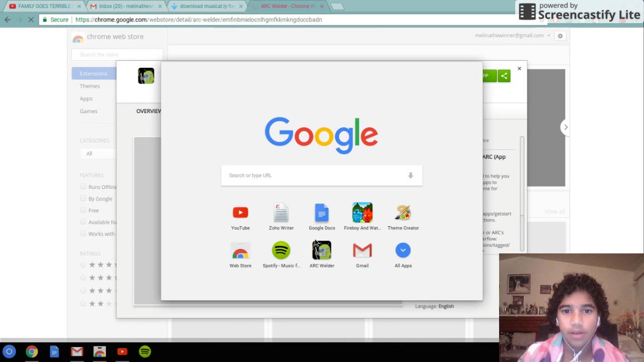Click the green share button
Screen dimensions: 644x362
pos(504,76)
